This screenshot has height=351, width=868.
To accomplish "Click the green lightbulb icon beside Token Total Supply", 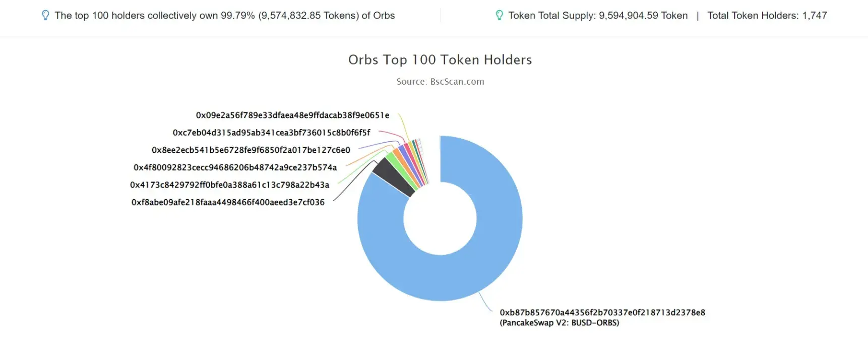I will (499, 16).
